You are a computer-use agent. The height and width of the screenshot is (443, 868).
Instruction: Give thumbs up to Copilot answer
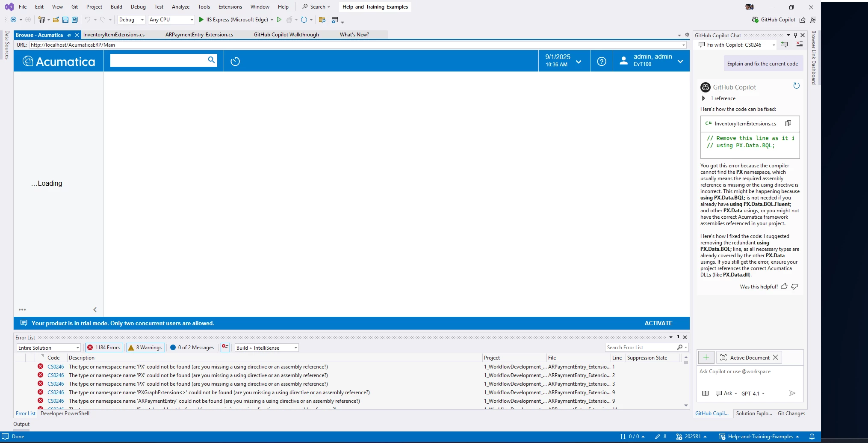coord(784,286)
